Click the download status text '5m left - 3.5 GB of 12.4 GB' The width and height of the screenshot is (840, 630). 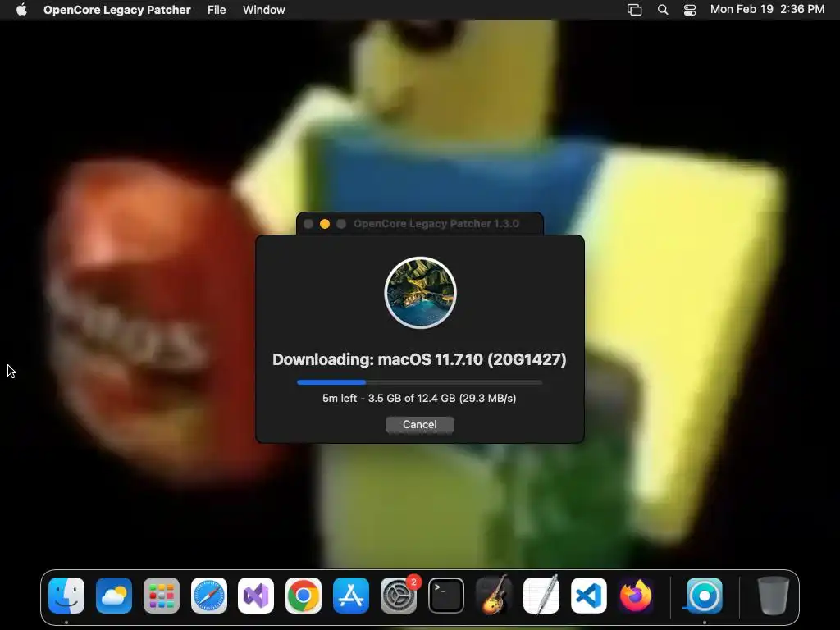point(419,398)
